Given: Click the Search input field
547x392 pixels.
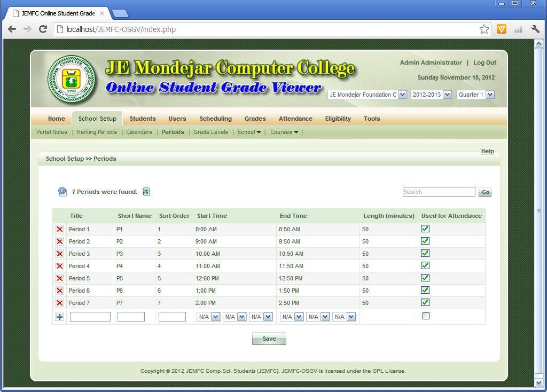Looking at the screenshot, I should 439,192.
